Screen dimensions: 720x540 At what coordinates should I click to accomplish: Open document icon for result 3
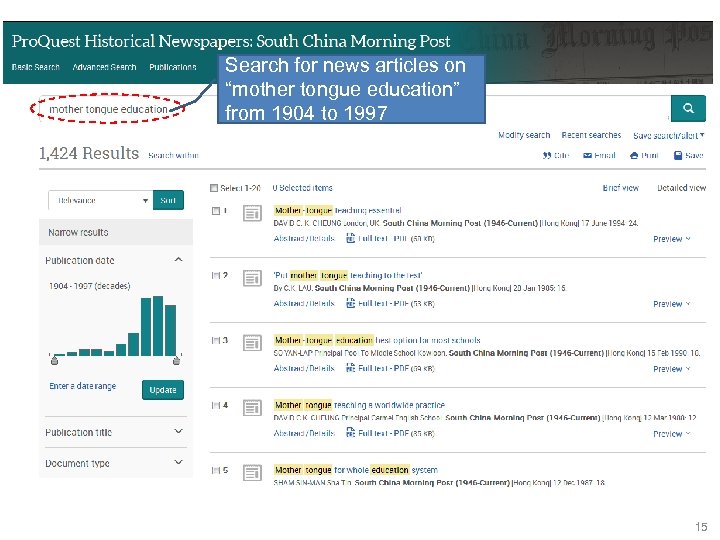point(252,343)
